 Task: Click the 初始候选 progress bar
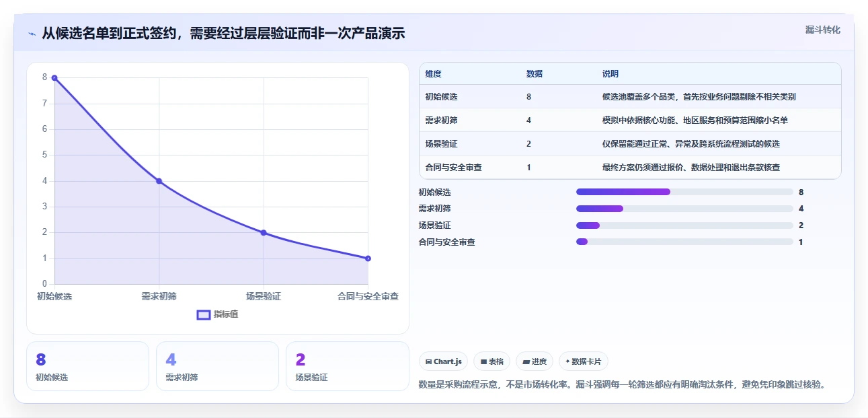pos(684,192)
